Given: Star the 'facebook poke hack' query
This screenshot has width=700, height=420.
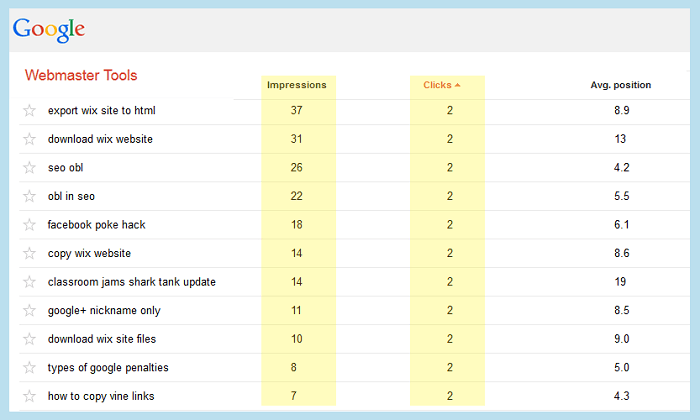Looking at the screenshot, I should click(29, 225).
